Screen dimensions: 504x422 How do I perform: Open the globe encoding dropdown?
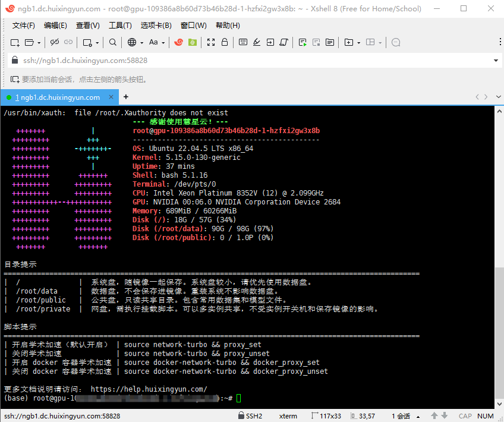coord(136,42)
